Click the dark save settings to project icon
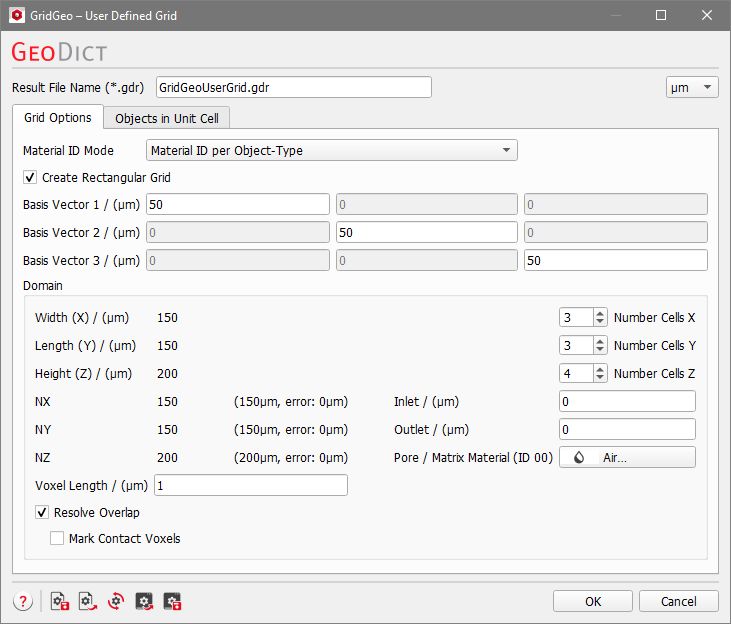The image size is (731, 624). (172, 602)
